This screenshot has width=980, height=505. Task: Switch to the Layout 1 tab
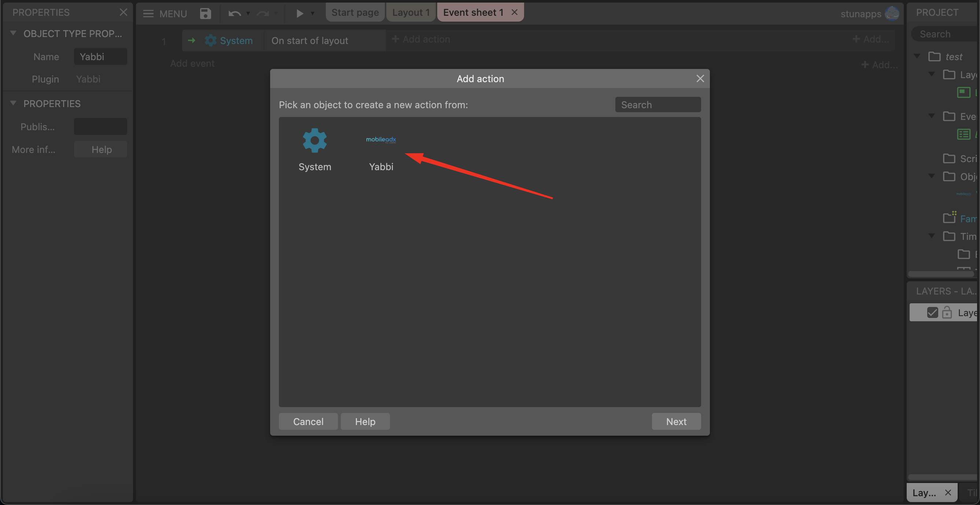point(410,12)
